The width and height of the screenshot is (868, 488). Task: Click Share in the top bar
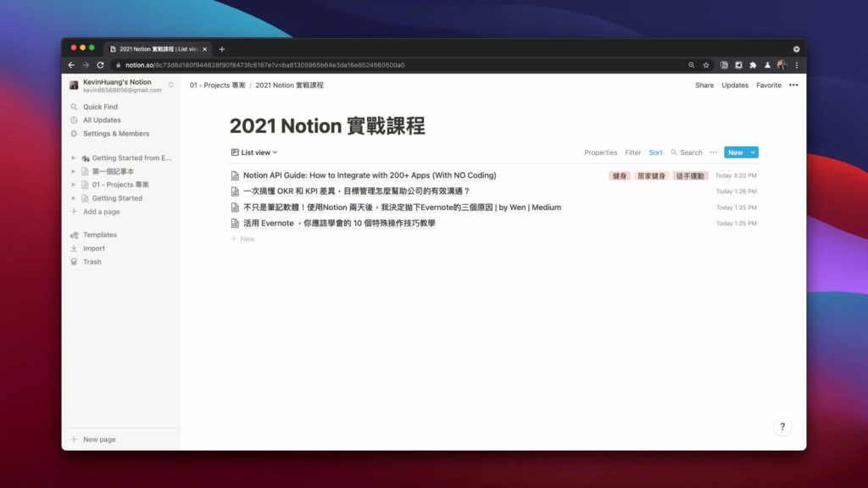tap(704, 86)
